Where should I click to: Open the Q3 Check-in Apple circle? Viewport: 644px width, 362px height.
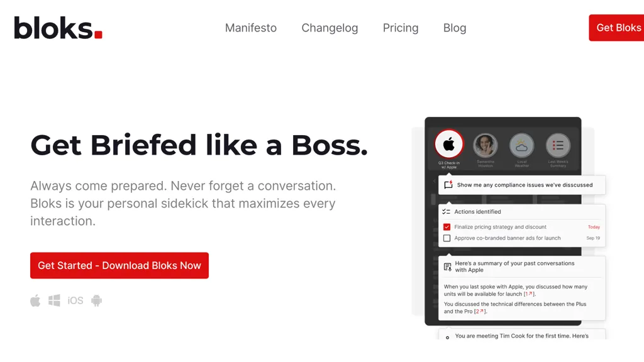pyautogui.click(x=449, y=145)
